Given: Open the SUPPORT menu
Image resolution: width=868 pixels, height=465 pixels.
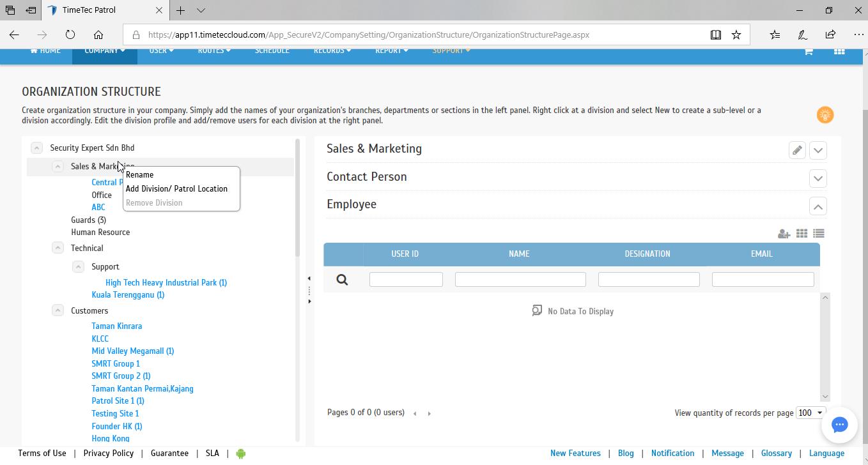Looking at the screenshot, I should [x=451, y=51].
